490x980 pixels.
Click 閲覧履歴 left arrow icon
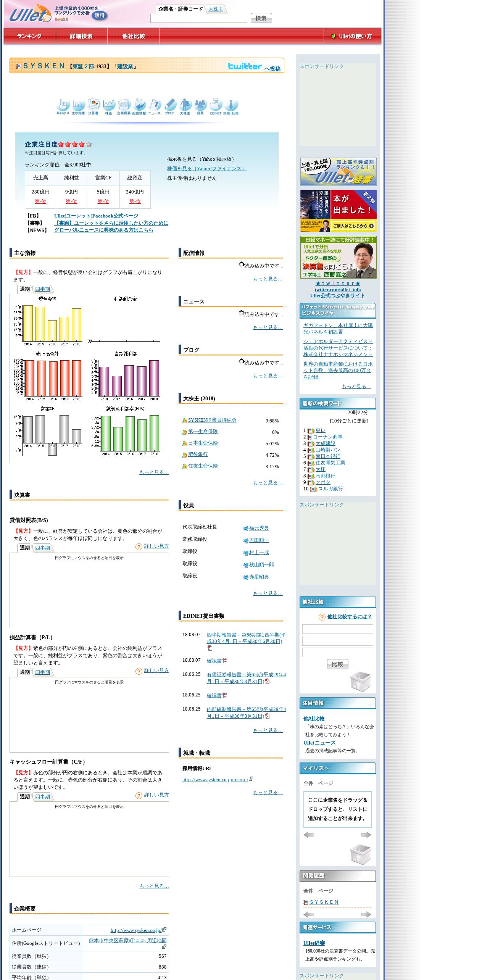pos(309,914)
